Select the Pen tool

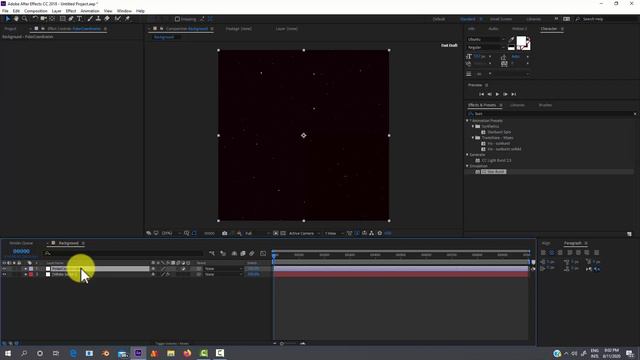[x=71, y=19]
